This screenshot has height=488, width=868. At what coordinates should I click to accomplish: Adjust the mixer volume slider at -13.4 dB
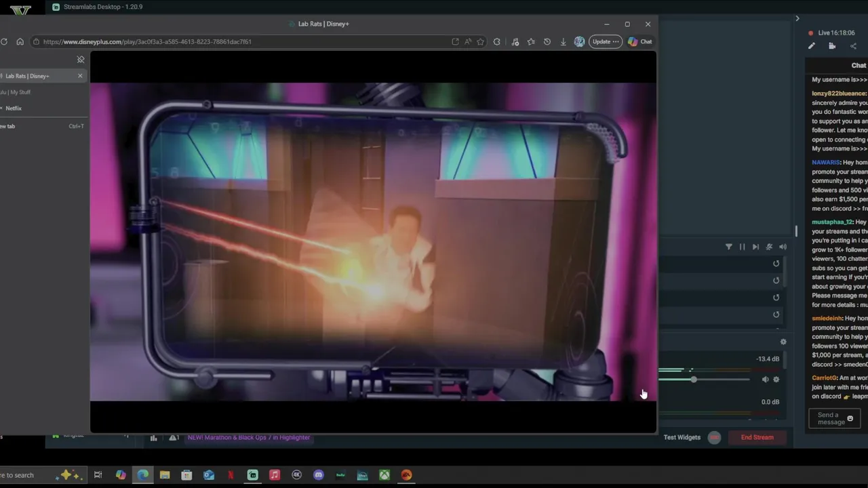click(694, 380)
